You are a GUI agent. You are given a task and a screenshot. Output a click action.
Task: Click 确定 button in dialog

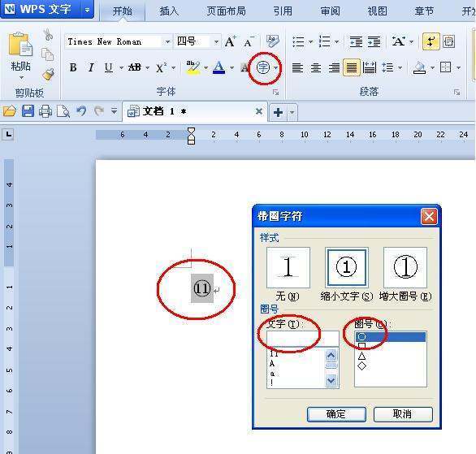point(336,414)
